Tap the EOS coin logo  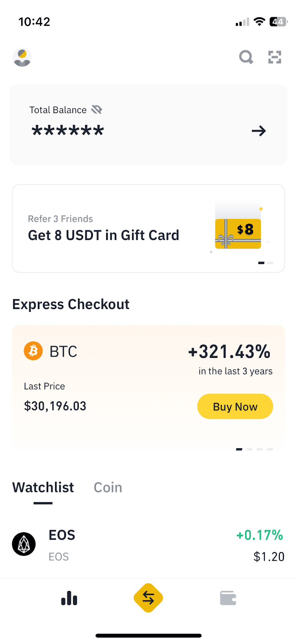pyautogui.click(x=24, y=544)
